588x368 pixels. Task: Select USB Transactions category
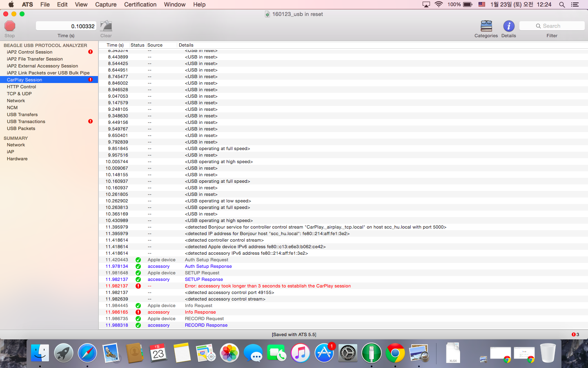tap(49, 121)
